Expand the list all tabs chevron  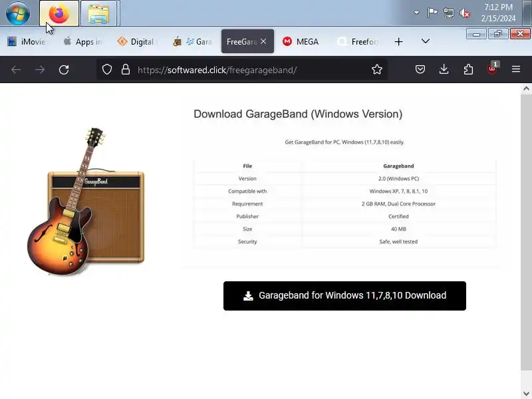[426, 41]
